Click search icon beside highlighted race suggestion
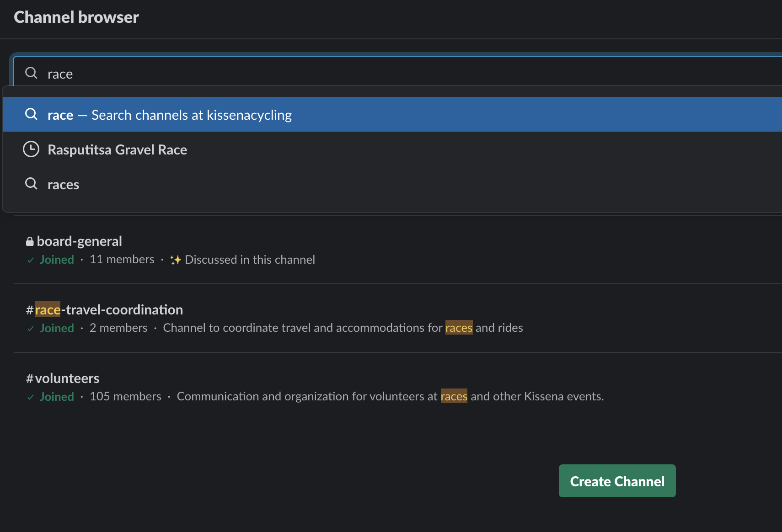The height and width of the screenshot is (532, 782). (x=31, y=114)
